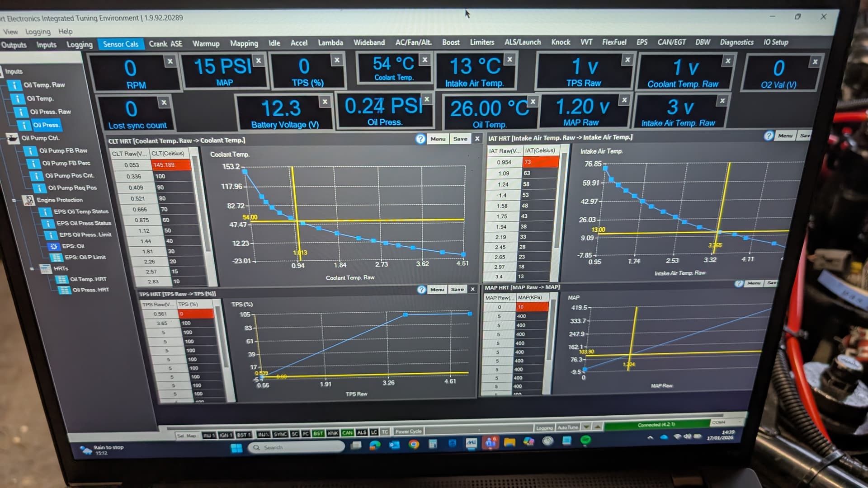Switch to the Wideband tab
Image resolution: width=868 pixels, height=488 pixels.
[x=369, y=42]
